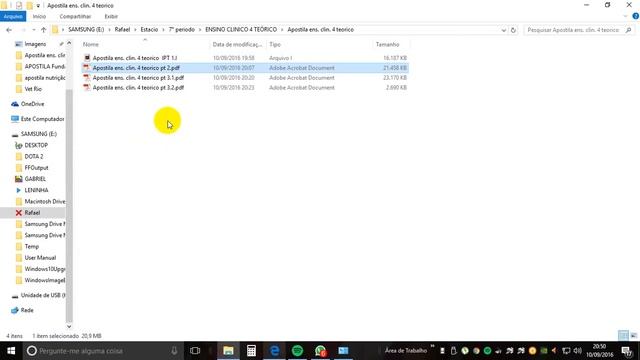Viewport: 640px width, 360px height.
Task: Go to ENSINO CLINICO 4 TEÓRICO breadcrumb
Action: click(241, 29)
